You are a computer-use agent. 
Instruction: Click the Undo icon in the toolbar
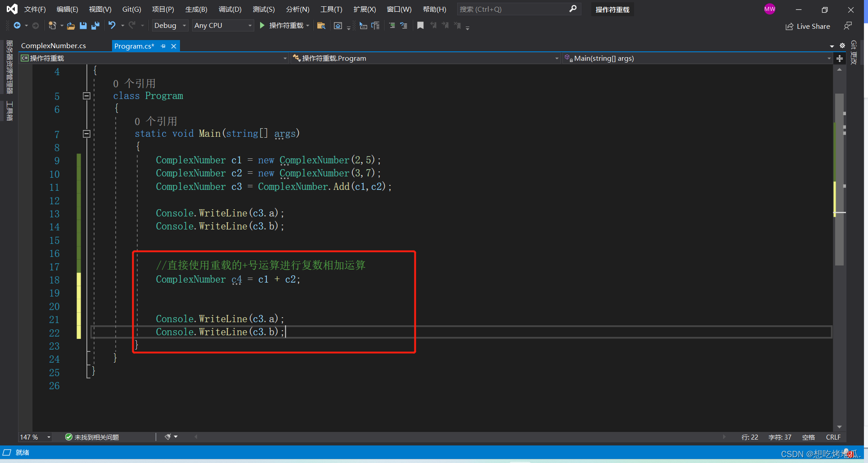(112, 26)
